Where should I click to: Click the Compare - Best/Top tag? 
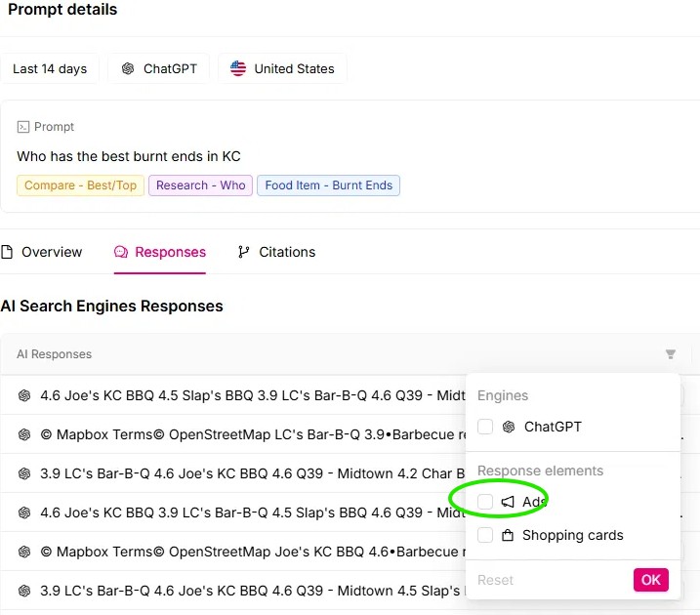(80, 185)
